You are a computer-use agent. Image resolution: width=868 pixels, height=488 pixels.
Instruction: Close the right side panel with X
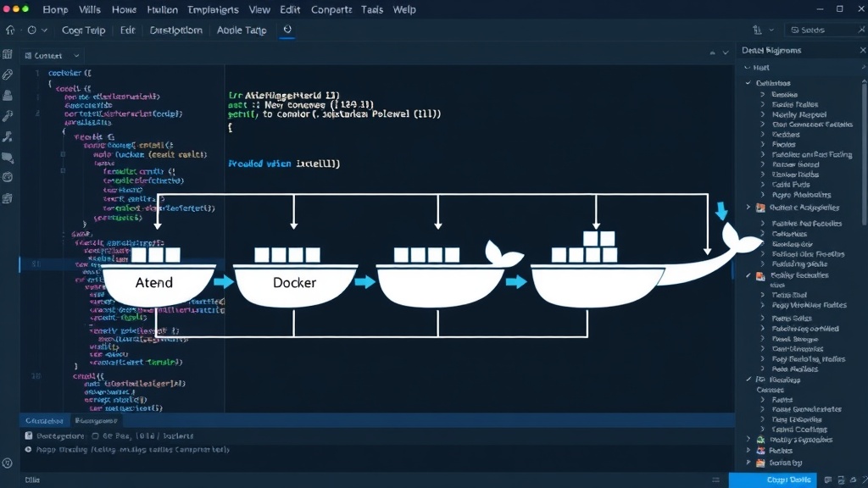point(862,50)
